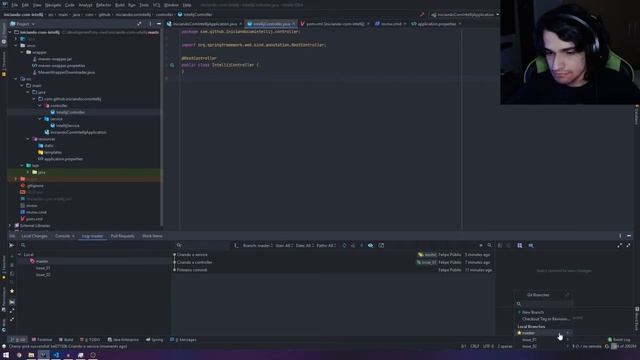Open the TODO tool window

pos(90,340)
